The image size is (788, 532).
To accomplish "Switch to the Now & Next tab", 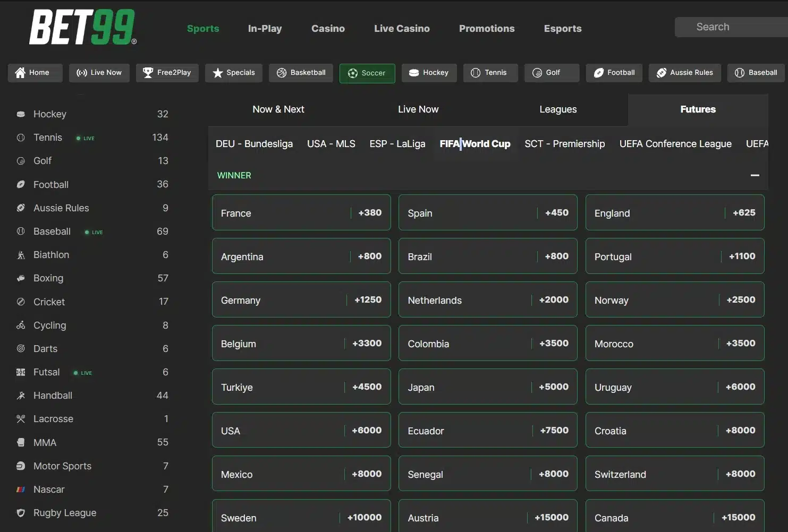I will 278,109.
